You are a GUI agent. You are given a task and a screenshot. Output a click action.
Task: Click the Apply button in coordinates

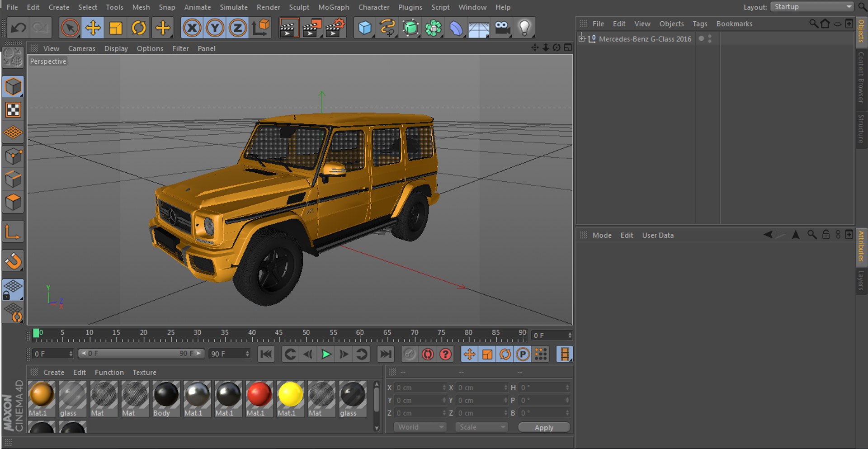(544, 427)
